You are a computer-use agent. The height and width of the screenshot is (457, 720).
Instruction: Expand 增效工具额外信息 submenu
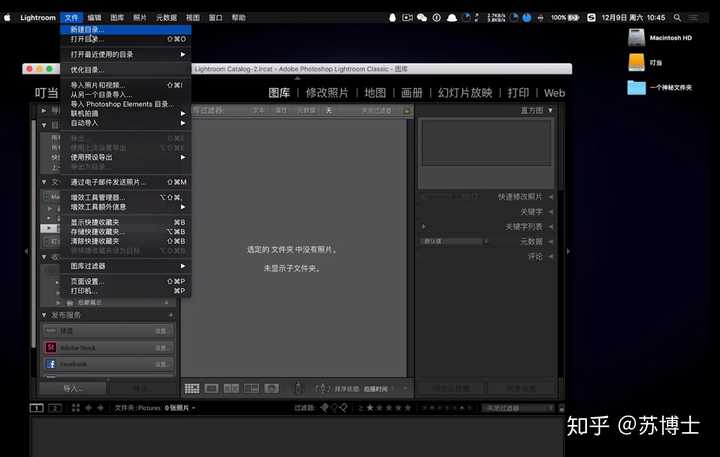(x=183, y=207)
